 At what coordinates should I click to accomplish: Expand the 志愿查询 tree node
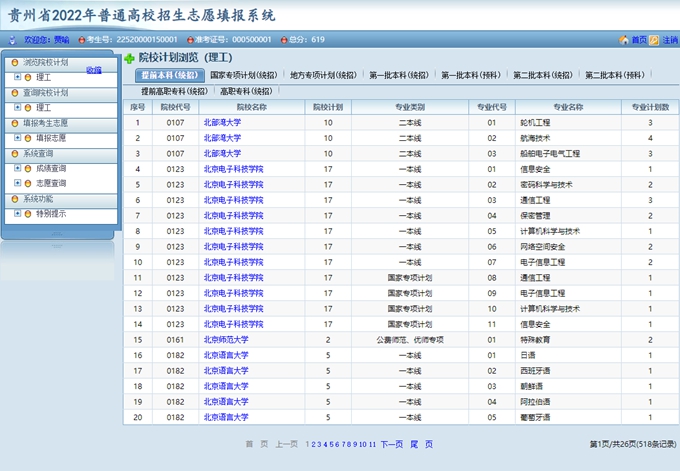coord(17,183)
